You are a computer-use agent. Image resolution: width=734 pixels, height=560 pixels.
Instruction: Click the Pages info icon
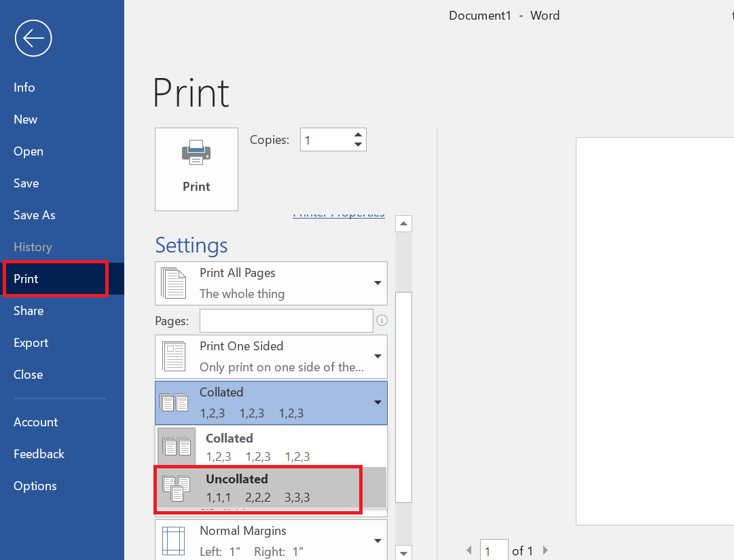click(x=382, y=320)
